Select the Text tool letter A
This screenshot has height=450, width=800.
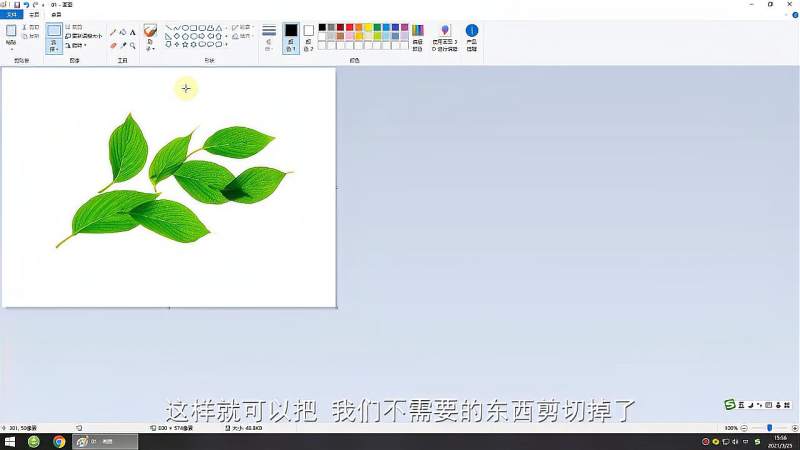pyautogui.click(x=133, y=32)
